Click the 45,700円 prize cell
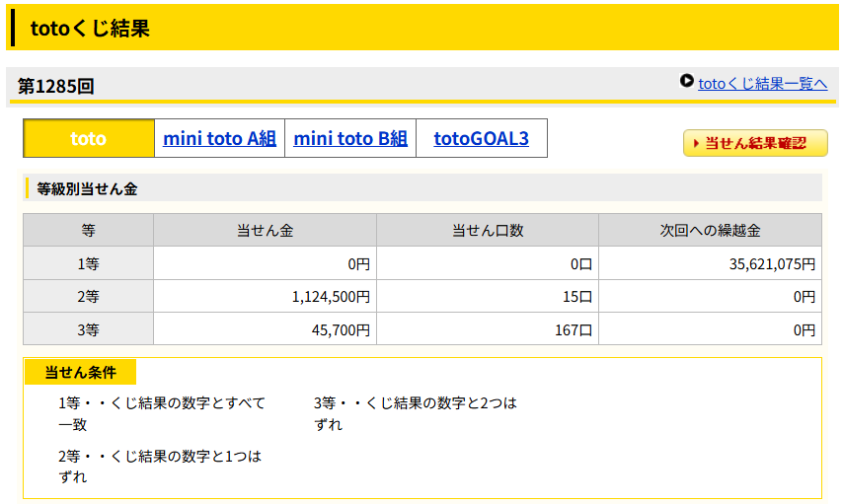Screen dimensions: 843x504 point(266,329)
